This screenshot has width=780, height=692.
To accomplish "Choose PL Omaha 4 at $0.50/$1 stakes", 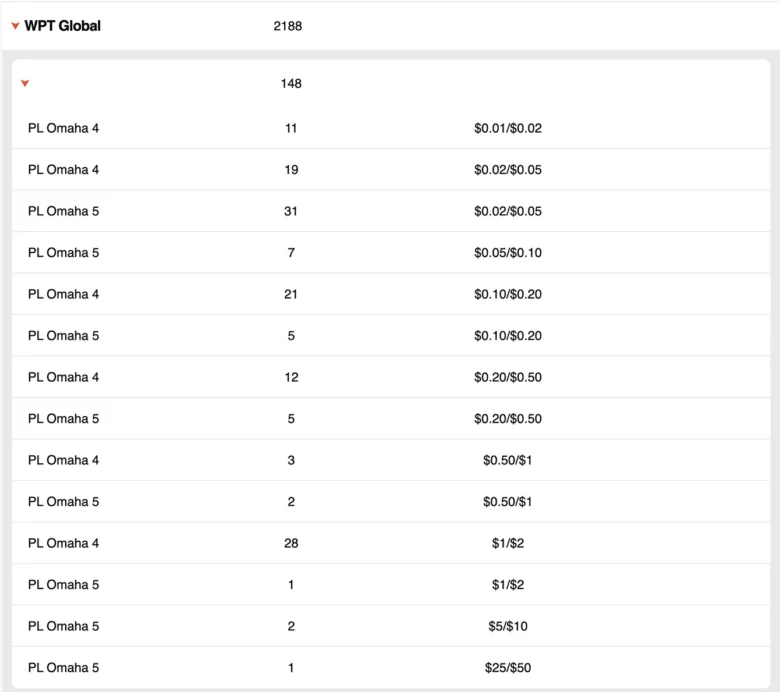I will point(64,460).
